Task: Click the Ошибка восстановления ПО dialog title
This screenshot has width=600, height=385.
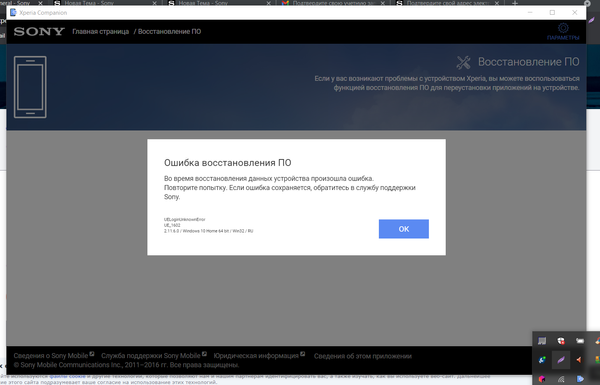Action: (x=228, y=163)
